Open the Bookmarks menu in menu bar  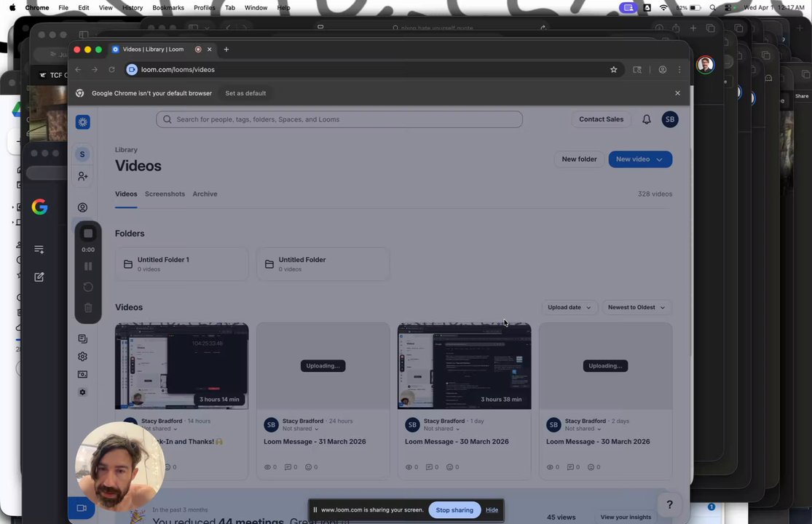pyautogui.click(x=168, y=8)
